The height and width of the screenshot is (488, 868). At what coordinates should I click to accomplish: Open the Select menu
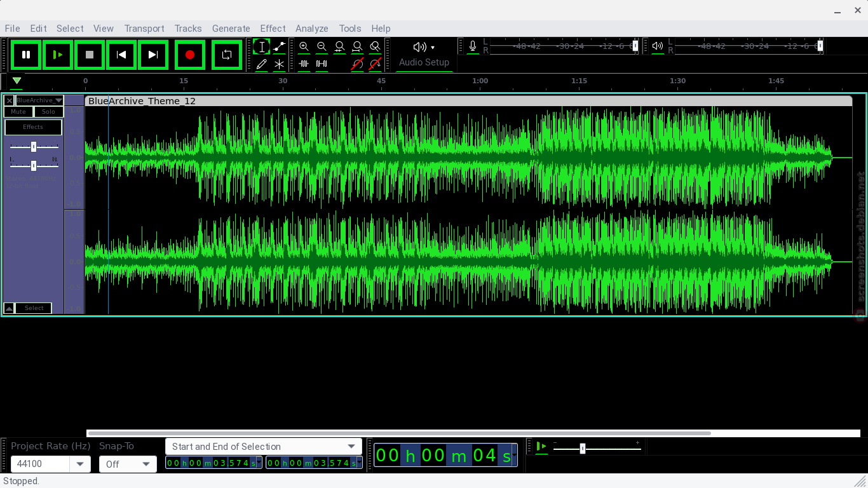point(70,29)
